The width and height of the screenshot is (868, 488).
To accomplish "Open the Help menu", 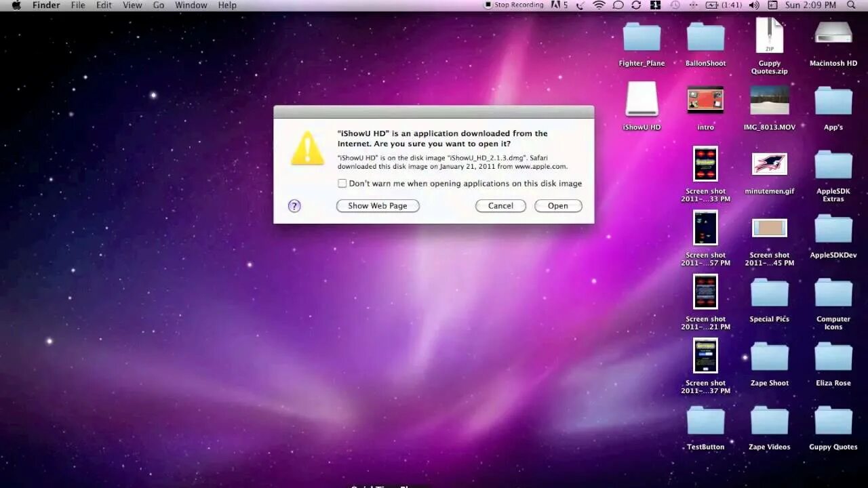I will coord(227,5).
